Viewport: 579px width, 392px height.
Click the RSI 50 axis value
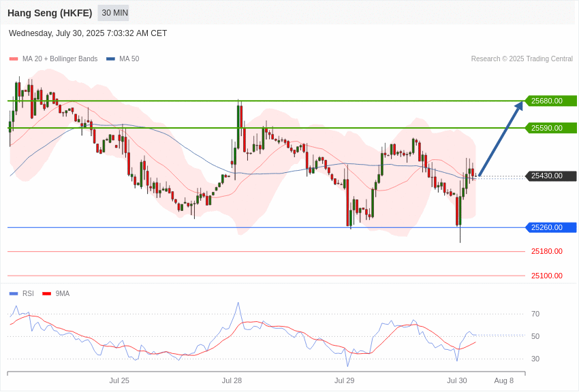pyautogui.click(x=535, y=336)
